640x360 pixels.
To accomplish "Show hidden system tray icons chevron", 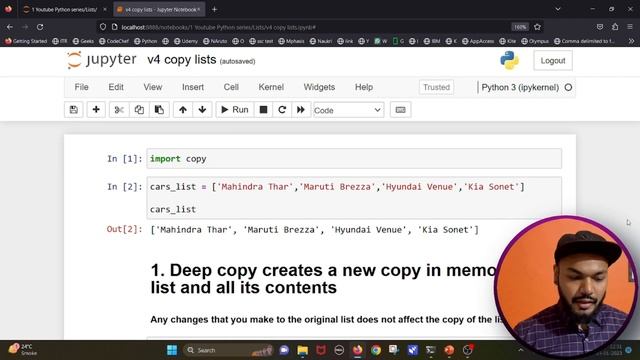I will pos(520,350).
